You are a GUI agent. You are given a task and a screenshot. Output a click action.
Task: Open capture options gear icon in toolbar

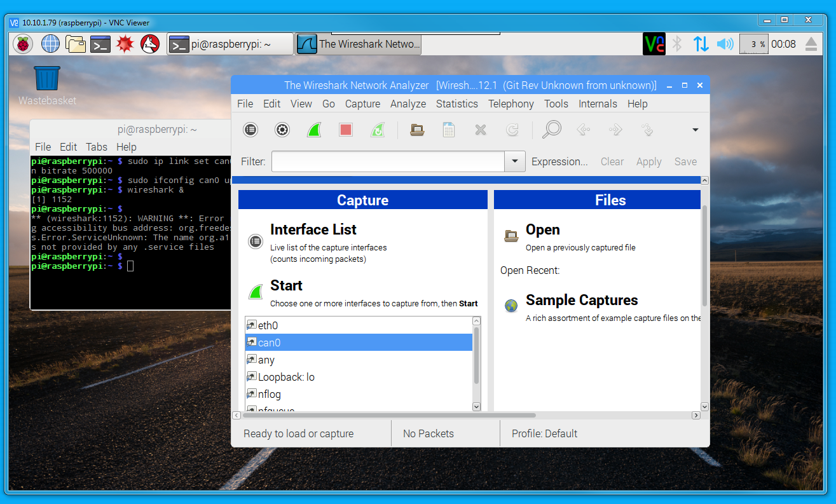pos(282,130)
